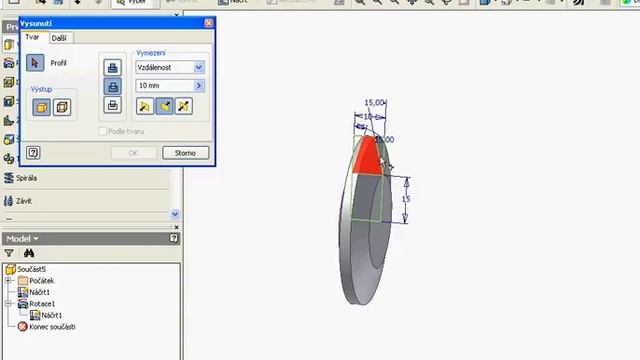
Task: Select the Závit thread tool
Action: 18,201
